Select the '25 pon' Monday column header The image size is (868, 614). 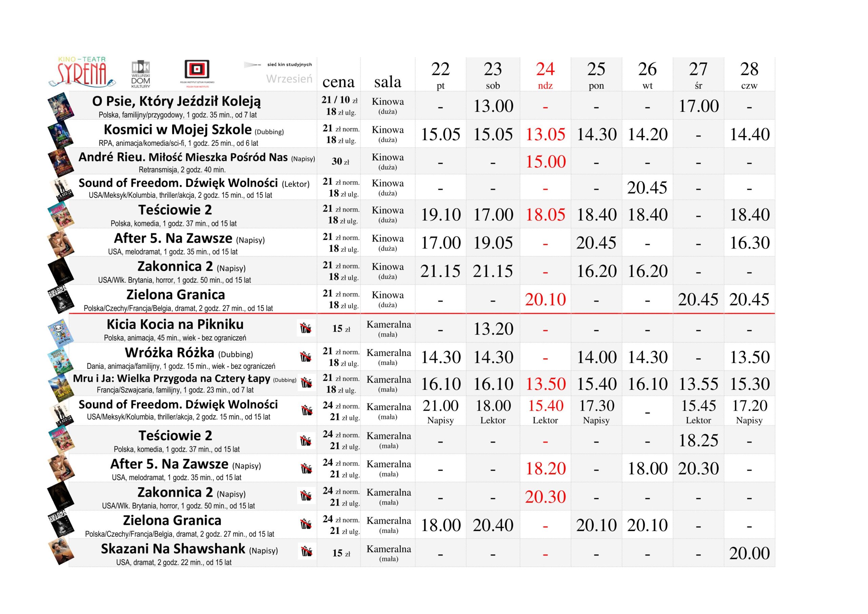[596, 75]
